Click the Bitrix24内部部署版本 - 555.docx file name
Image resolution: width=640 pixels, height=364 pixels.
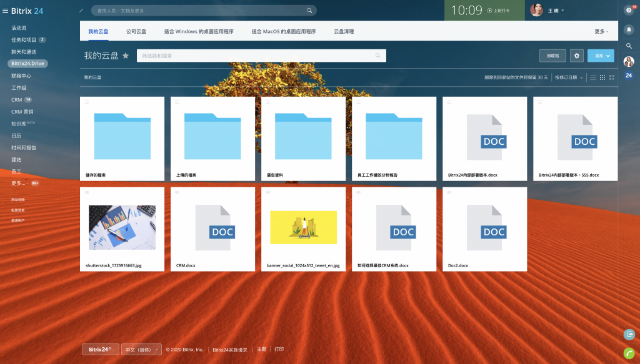click(569, 175)
